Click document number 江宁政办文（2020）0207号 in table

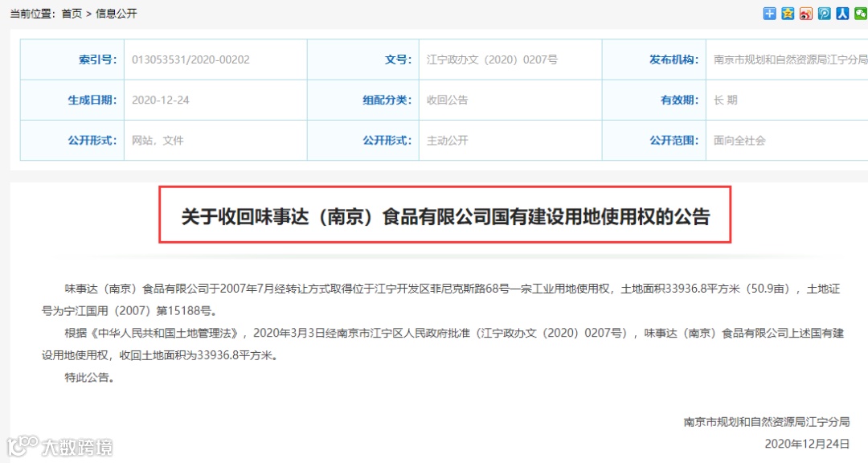click(x=492, y=59)
